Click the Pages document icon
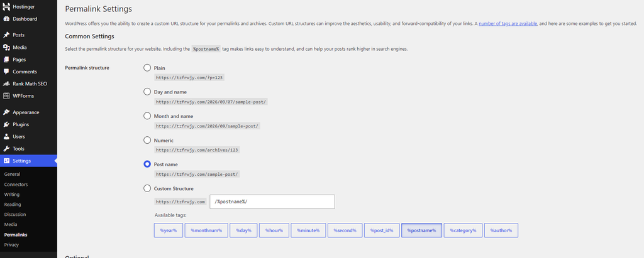The height and width of the screenshot is (258, 644). tap(6, 60)
